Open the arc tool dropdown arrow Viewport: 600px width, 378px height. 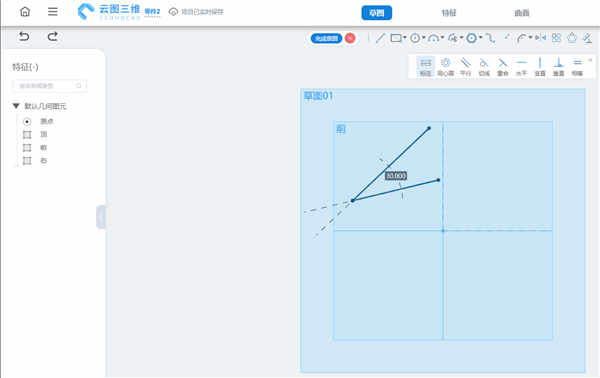coord(442,37)
